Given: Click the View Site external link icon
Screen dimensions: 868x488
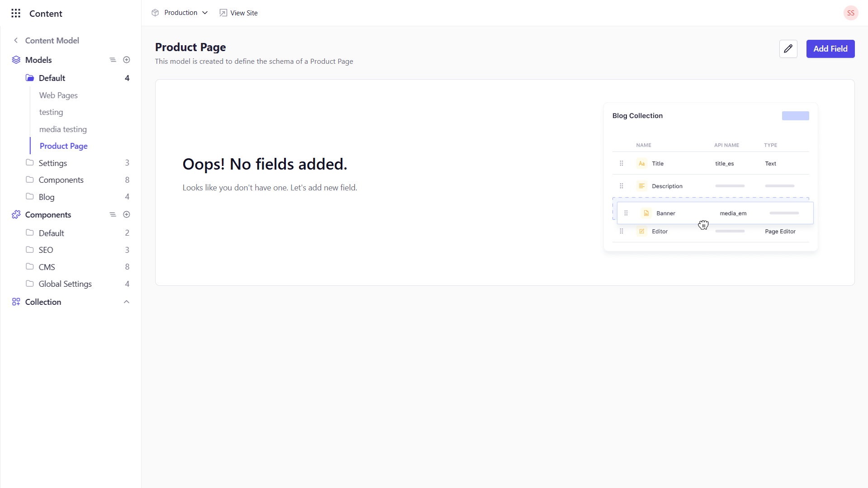Looking at the screenshot, I should pyautogui.click(x=223, y=13).
